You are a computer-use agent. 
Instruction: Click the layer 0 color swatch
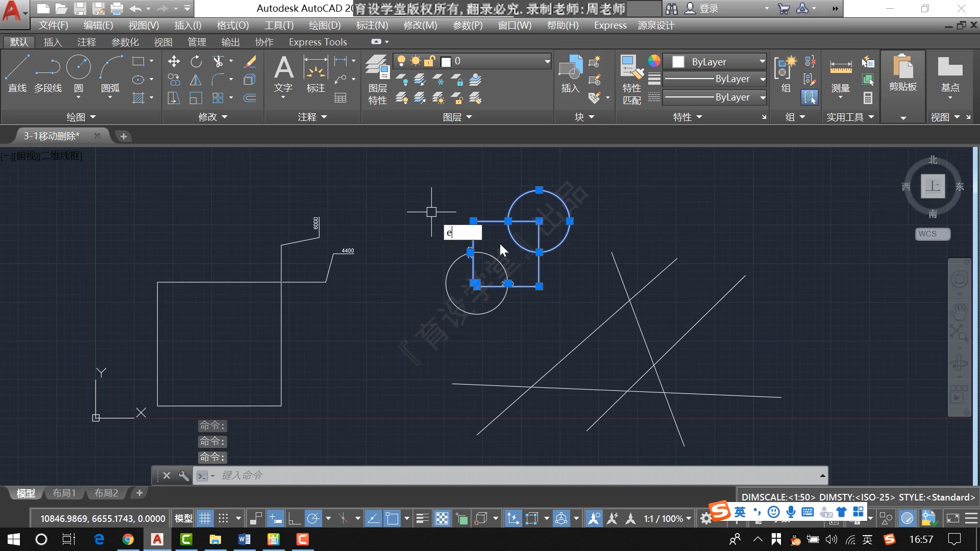click(x=446, y=62)
